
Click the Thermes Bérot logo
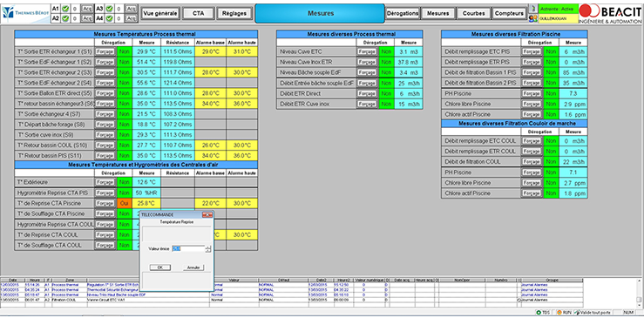click(25, 13)
